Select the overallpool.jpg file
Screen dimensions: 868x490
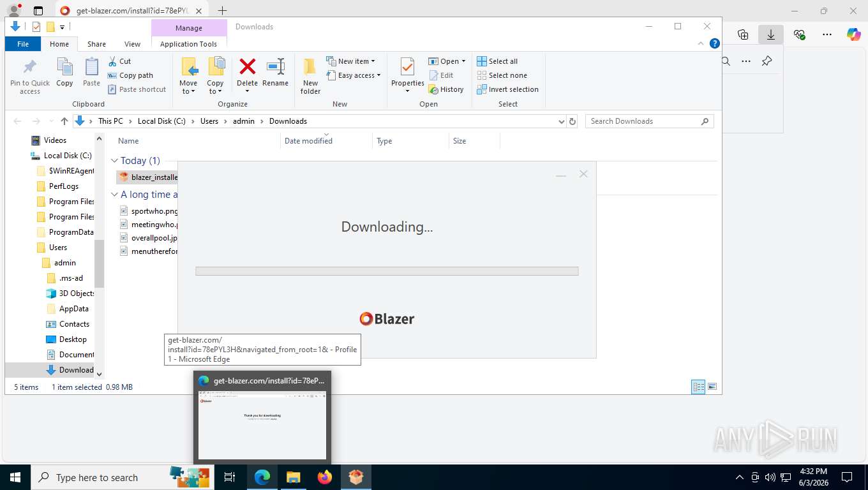click(x=149, y=238)
